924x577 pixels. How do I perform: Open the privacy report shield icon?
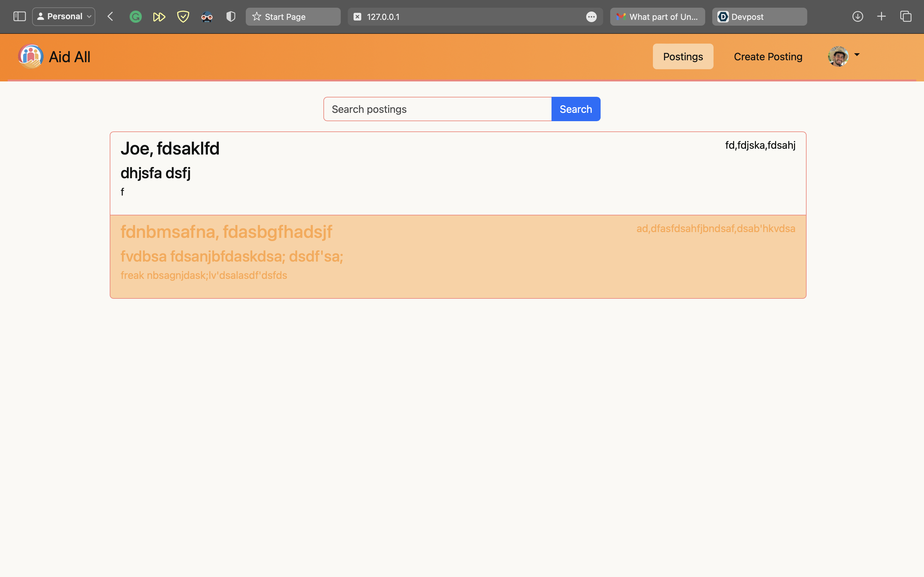[231, 17]
